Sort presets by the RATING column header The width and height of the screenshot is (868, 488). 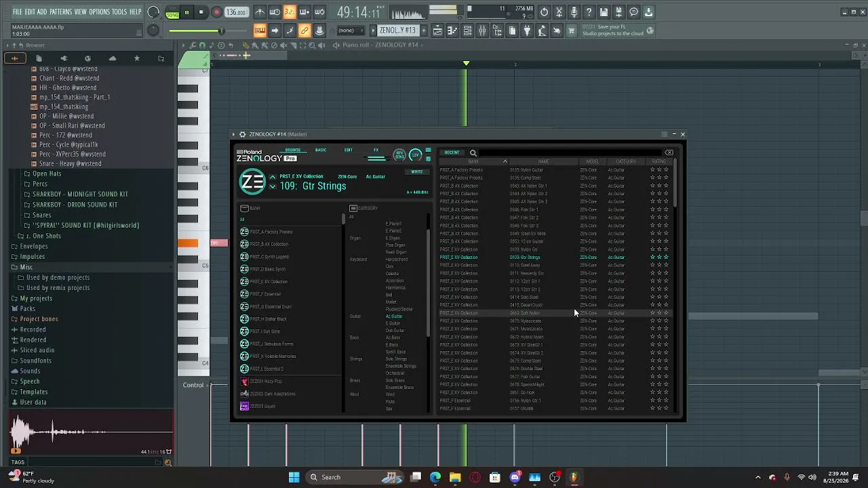coord(658,161)
